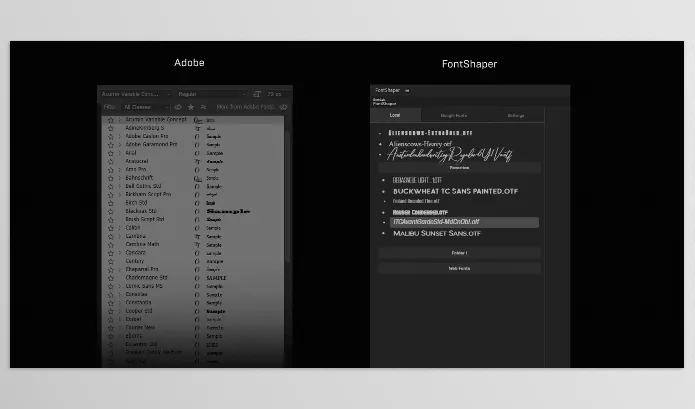Screen dimensions: 695x409
Task: Click the font size field showing 72
Action: pos(274,94)
